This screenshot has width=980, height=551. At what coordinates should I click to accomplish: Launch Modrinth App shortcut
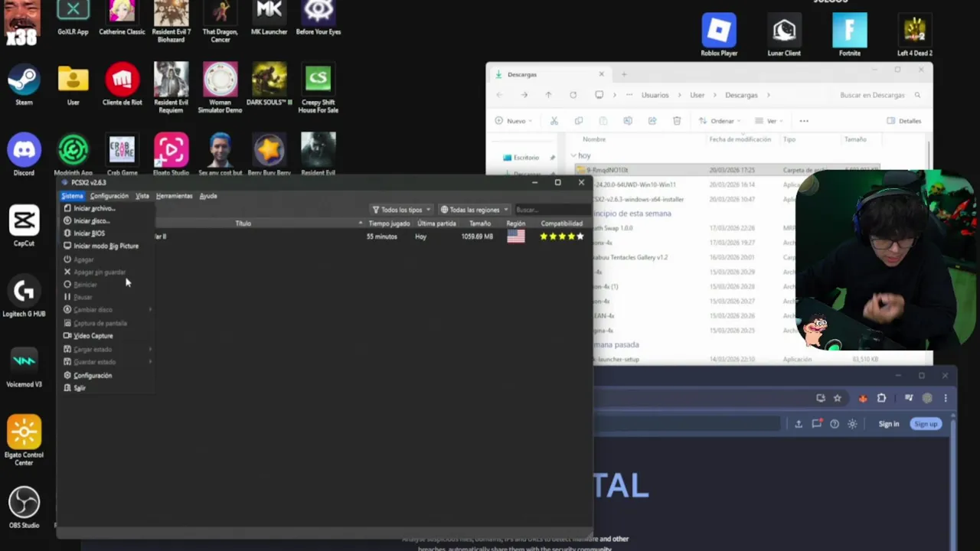coord(73,155)
